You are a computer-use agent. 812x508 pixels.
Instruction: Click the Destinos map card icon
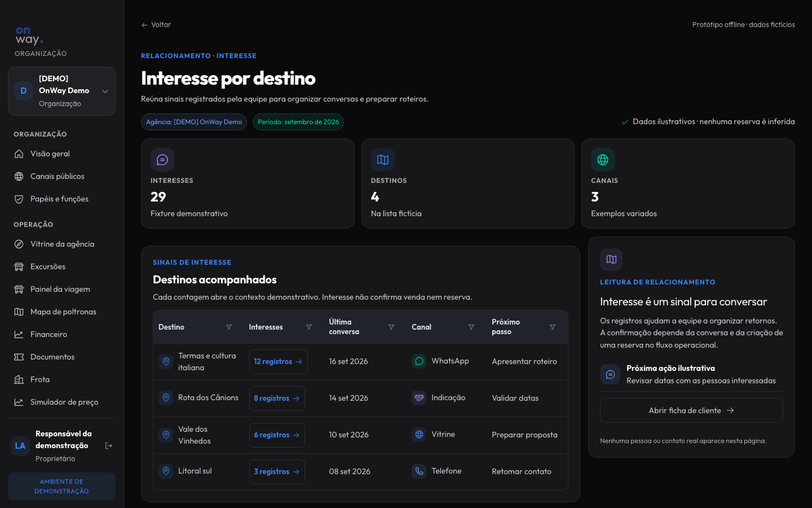click(383, 160)
